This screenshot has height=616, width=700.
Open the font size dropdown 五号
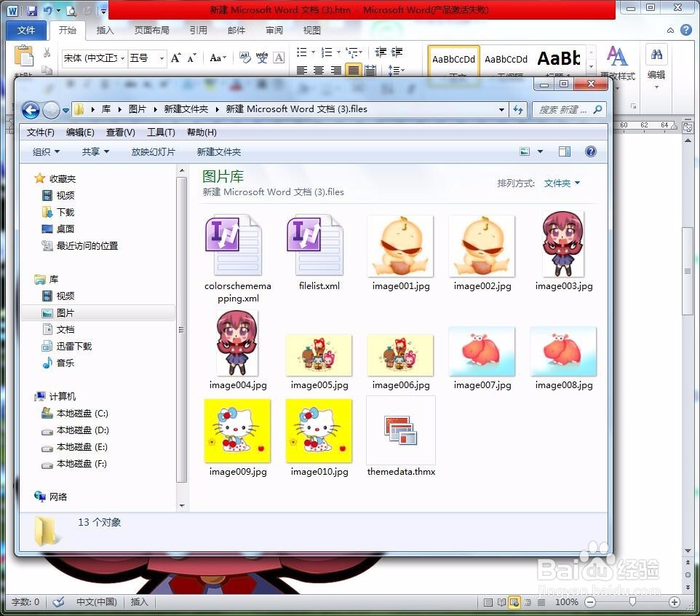coord(162,58)
